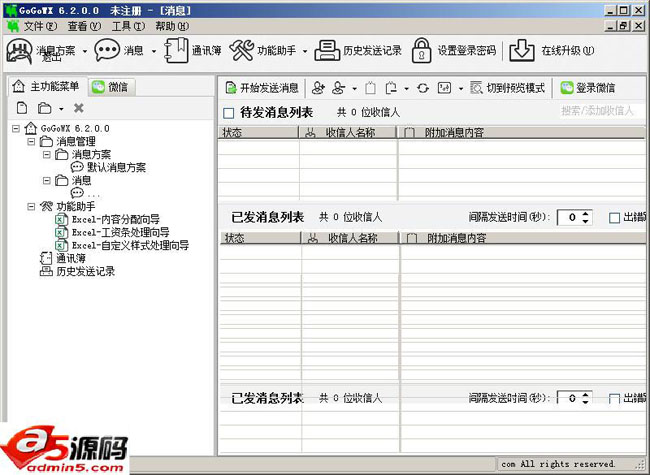650x475 pixels.
Task: Tick the 待发消息列表 select-all checkbox
Action: pos(228,113)
